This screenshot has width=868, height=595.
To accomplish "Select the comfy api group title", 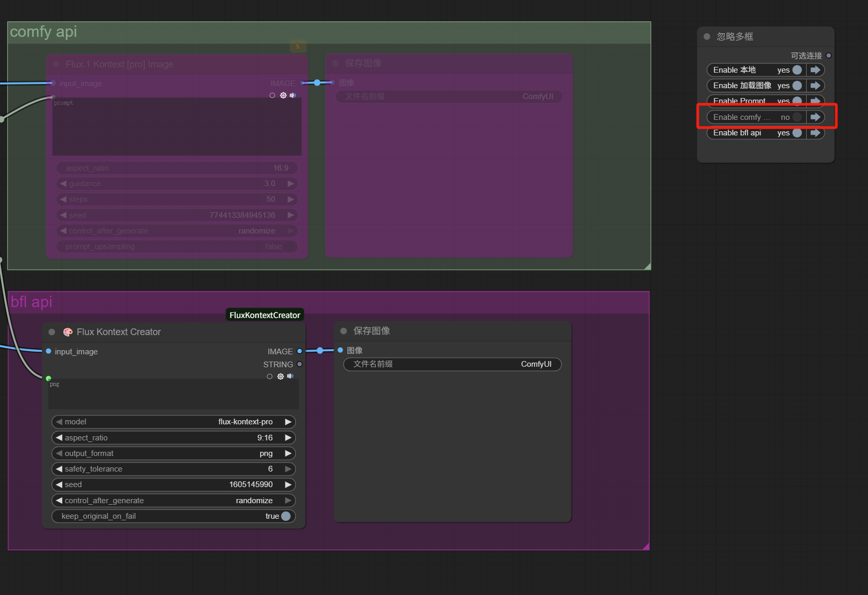I will pos(44,32).
